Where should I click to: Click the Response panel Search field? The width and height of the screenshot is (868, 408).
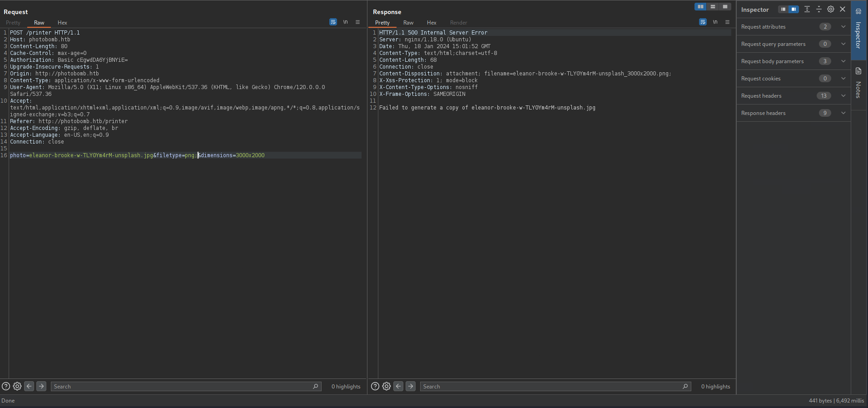556,387
